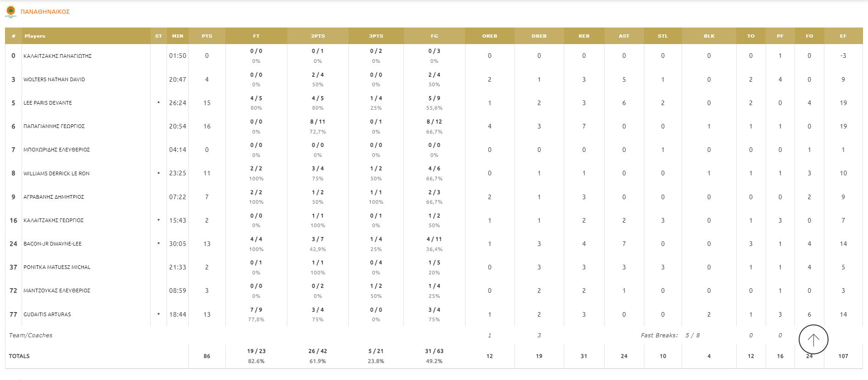Click the AST column header
The image size is (868, 380).
[x=624, y=36]
